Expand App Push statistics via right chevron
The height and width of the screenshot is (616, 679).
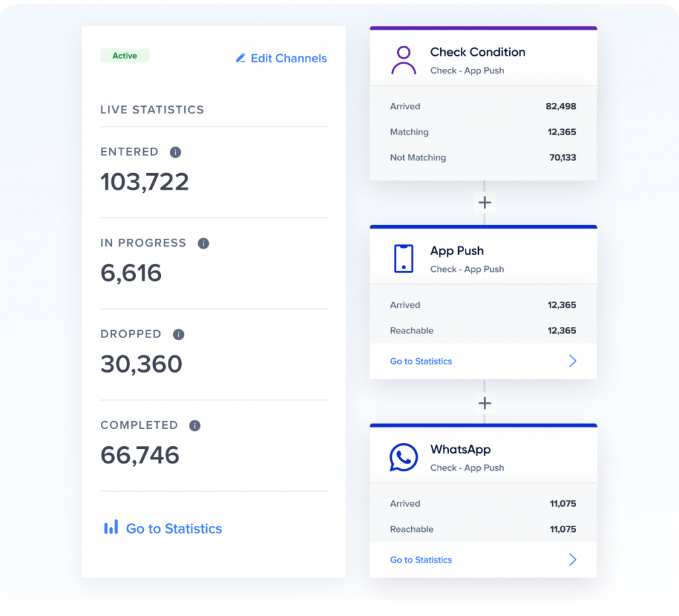click(572, 361)
